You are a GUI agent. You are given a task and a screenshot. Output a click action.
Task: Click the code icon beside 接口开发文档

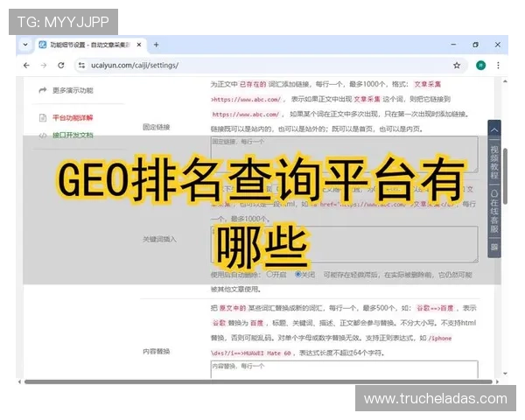coord(43,136)
